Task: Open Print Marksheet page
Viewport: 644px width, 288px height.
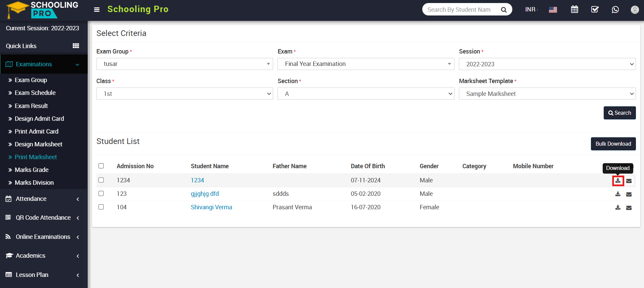Action: [x=36, y=157]
